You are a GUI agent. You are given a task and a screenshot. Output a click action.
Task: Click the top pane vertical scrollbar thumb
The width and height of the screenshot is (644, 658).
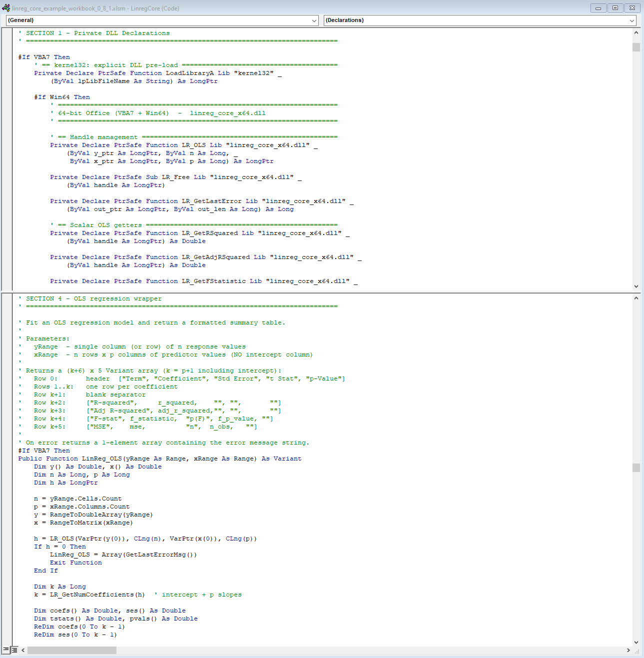(x=636, y=47)
